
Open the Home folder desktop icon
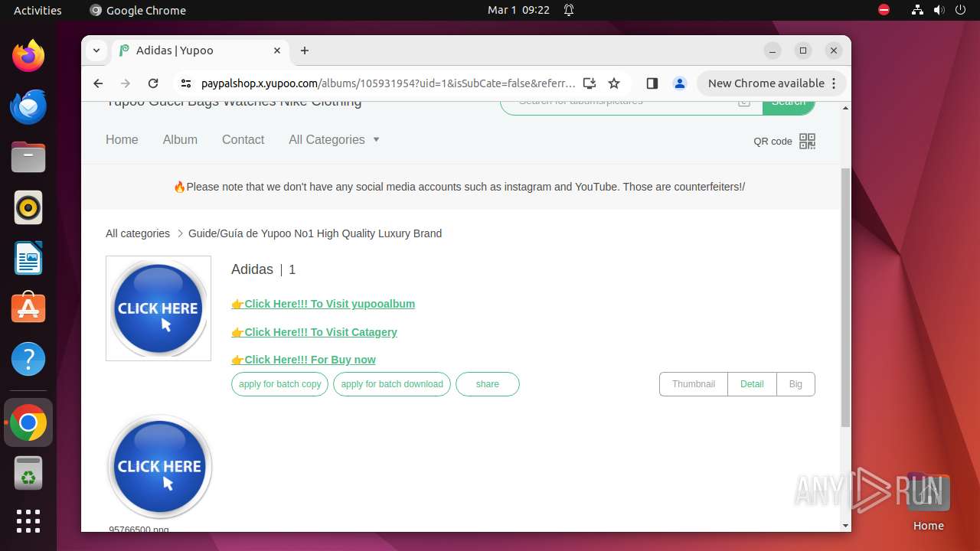pos(928,500)
